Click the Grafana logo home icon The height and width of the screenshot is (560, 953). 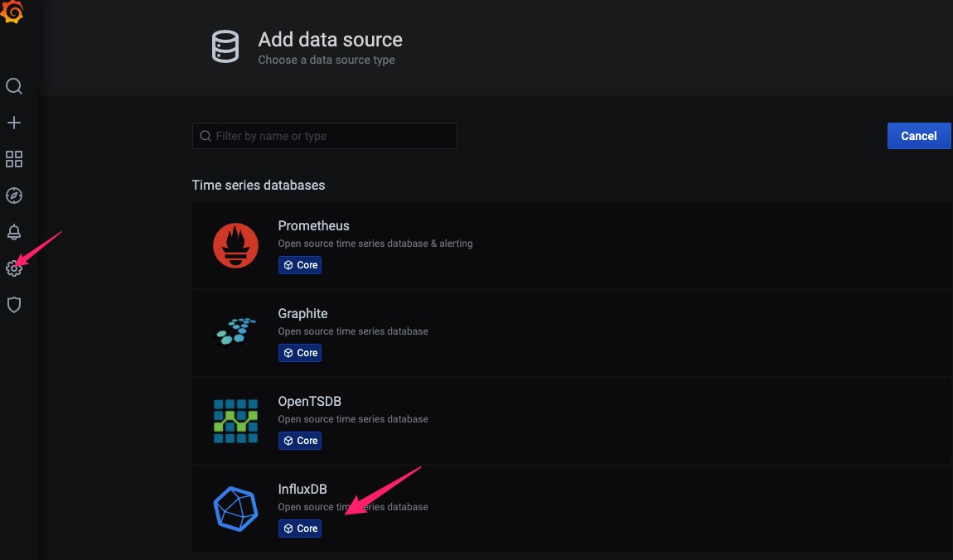pos(12,12)
